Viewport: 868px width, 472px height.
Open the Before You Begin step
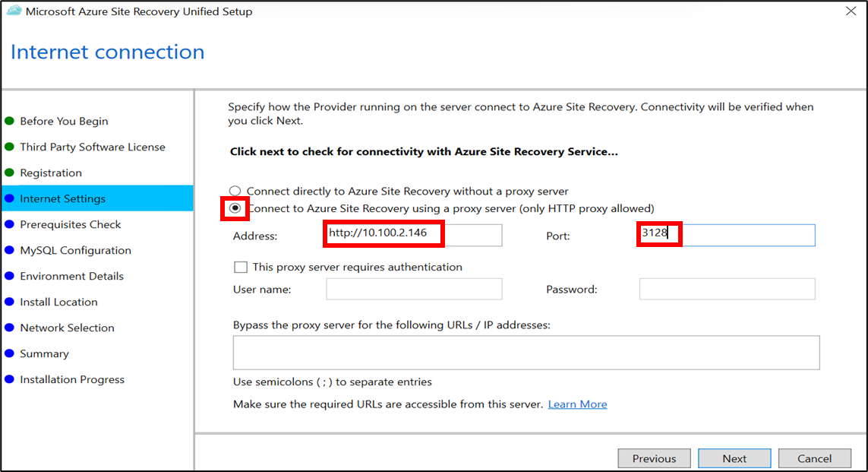65,122
